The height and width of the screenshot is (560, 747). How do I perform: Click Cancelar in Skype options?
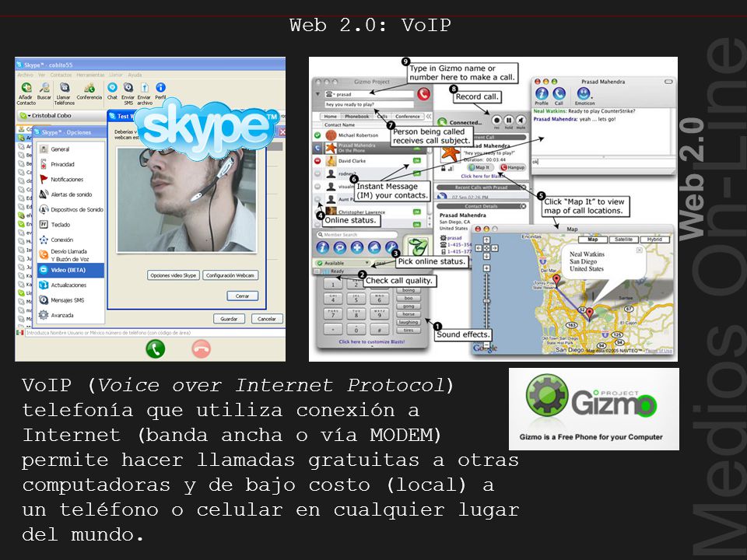click(x=267, y=319)
